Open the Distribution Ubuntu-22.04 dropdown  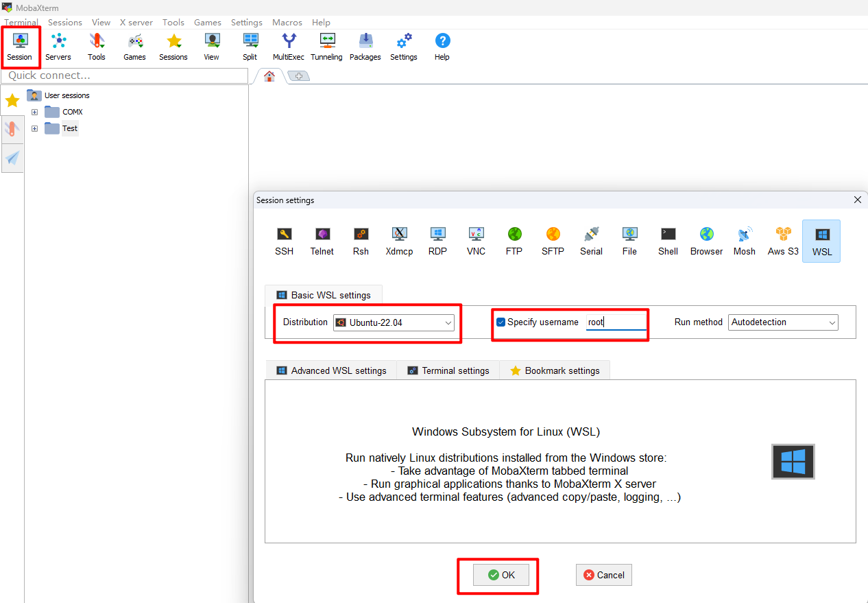coord(394,322)
